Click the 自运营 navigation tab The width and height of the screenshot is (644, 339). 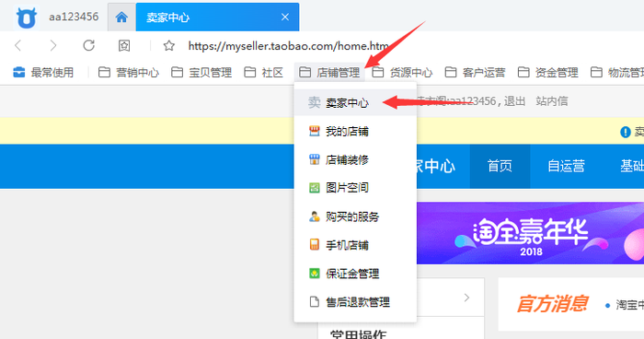coord(566,166)
